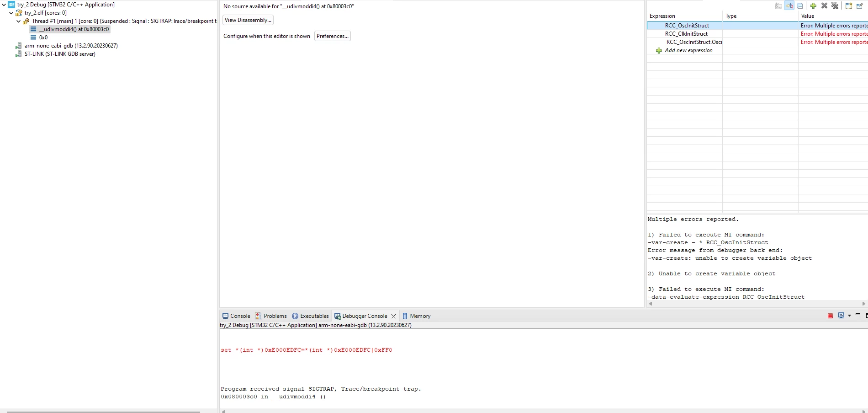This screenshot has height=413, width=868.
Task: Click detail pane scroll right arrow
Action: [863, 304]
